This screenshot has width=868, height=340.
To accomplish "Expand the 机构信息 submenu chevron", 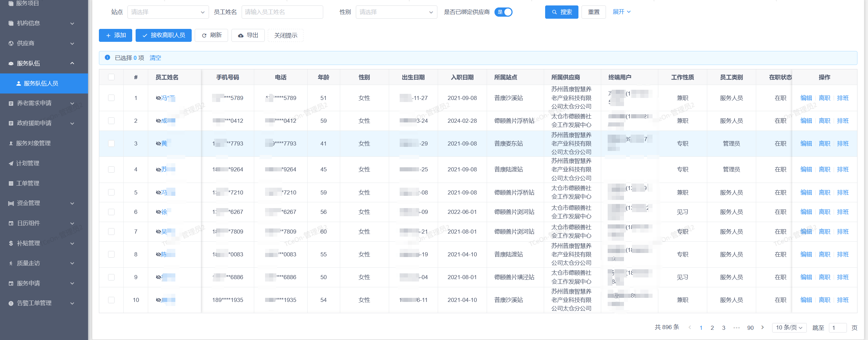I will 72,23.
